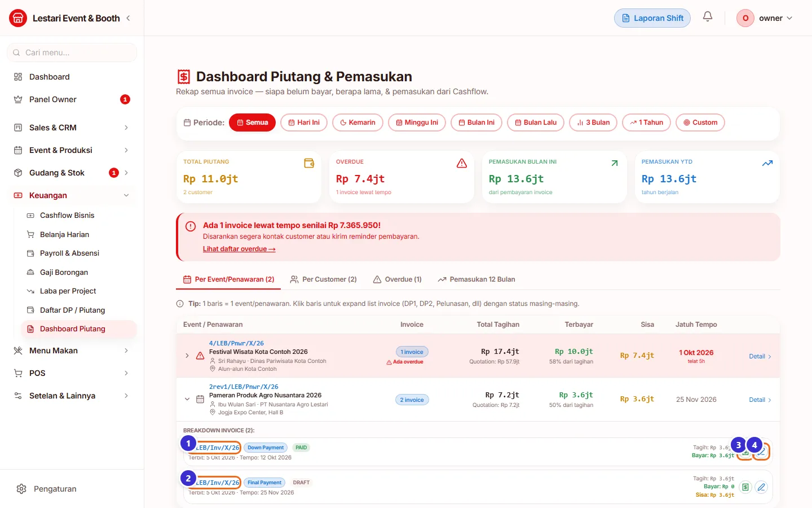Focus the Cari menu search field
Screen dimensions: 812x508
tap(72, 52)
